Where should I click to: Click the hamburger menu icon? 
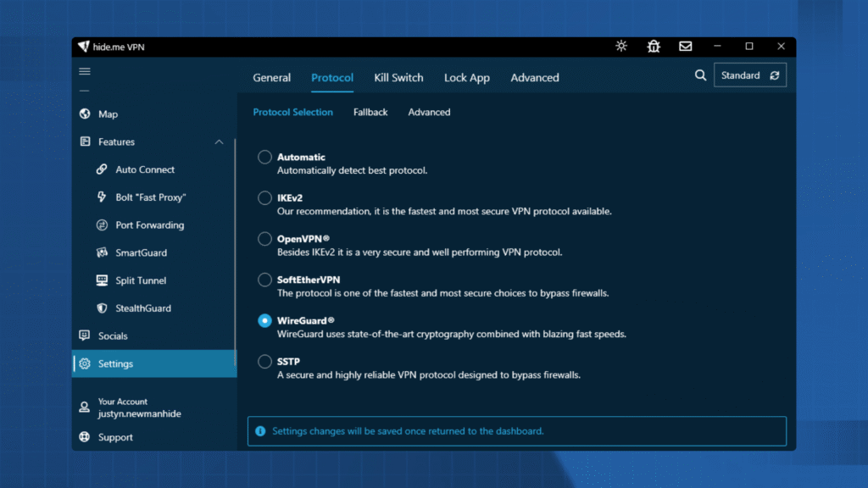click(x=85, y=72)
